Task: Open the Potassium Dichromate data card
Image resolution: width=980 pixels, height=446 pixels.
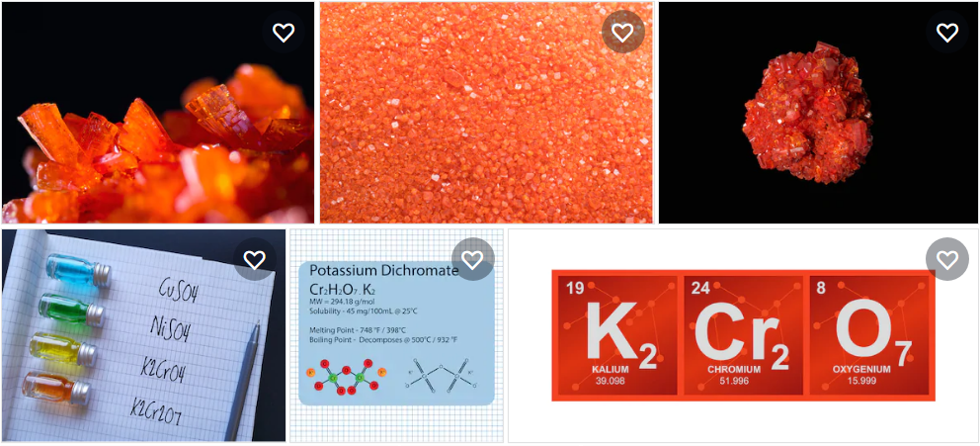Action: coord(397,335)
